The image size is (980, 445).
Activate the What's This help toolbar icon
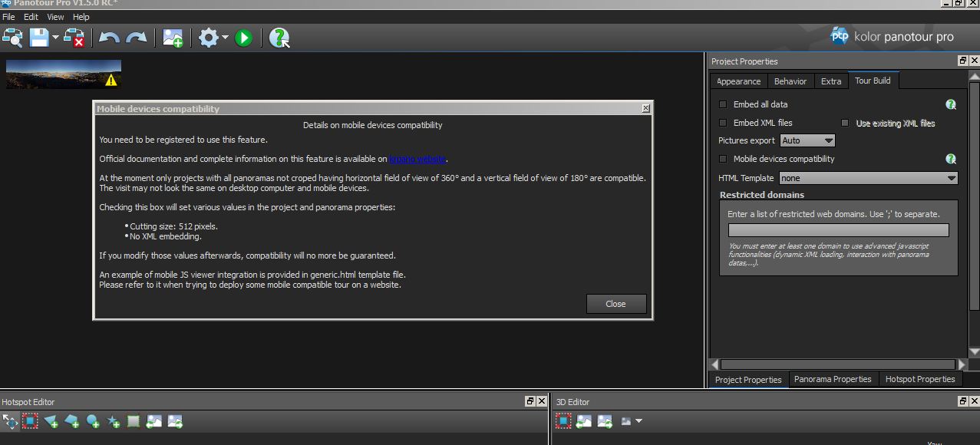pos(279,38)
